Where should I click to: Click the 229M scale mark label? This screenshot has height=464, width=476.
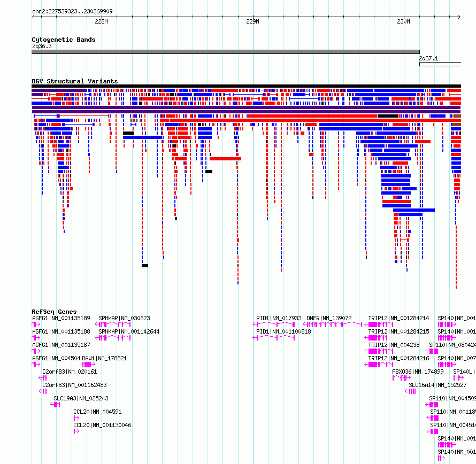tap(252, 21)
